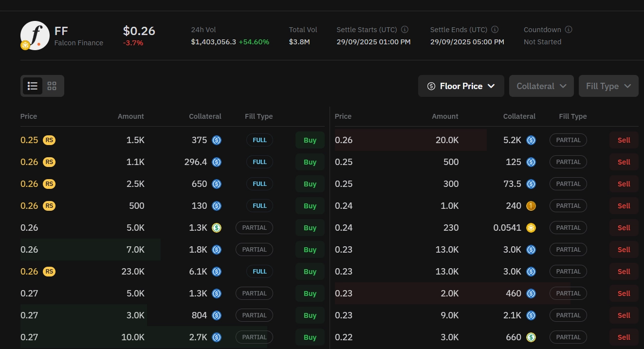Click the info icon next to Settle Starts
Screen dimensions: 644x349
(405, 29)
